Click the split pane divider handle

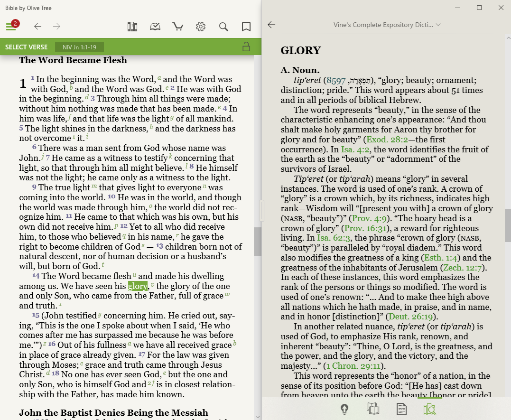click(261, 211)
